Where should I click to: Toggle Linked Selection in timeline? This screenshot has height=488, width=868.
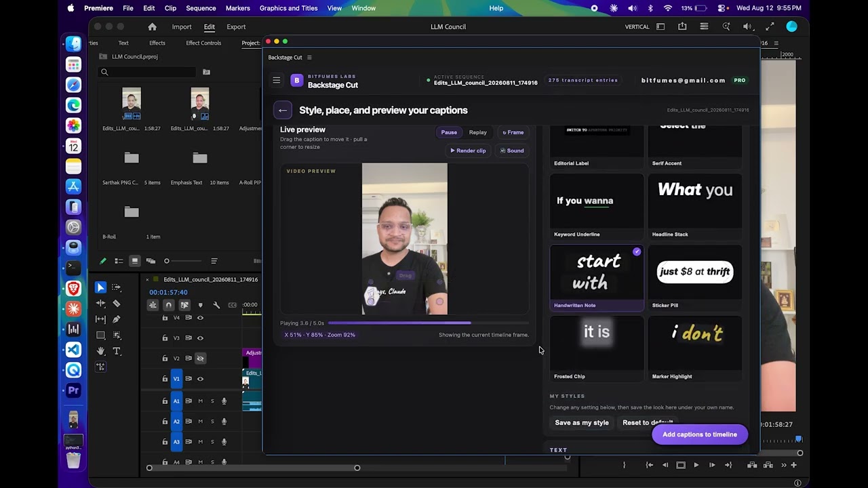click(x=184, y=305)
